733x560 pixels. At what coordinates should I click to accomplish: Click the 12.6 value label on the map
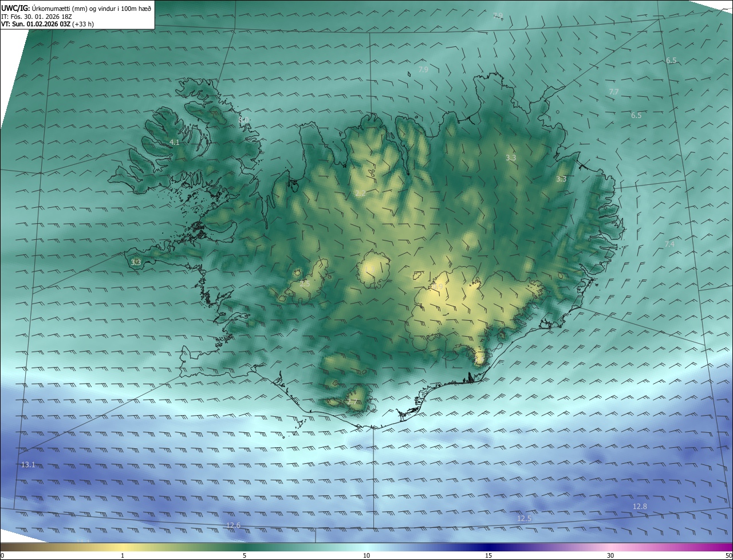pyautogui.click(x=233, y=526)
